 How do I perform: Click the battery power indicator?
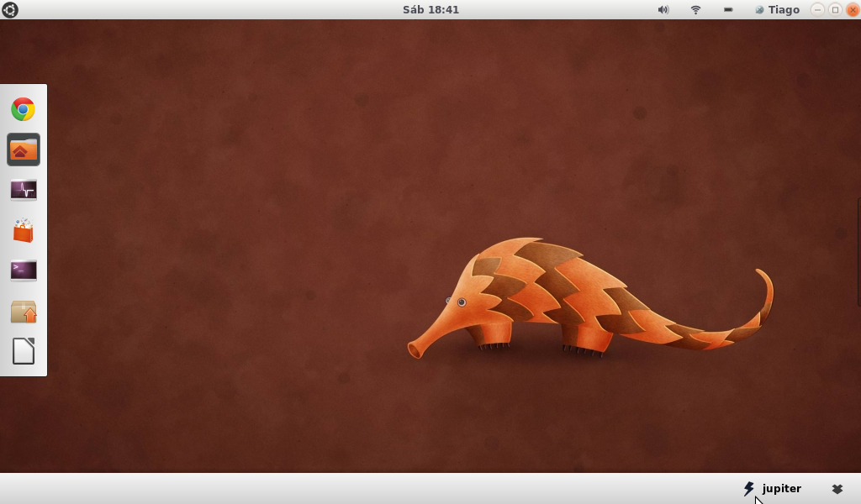click(x=728, y=9)
